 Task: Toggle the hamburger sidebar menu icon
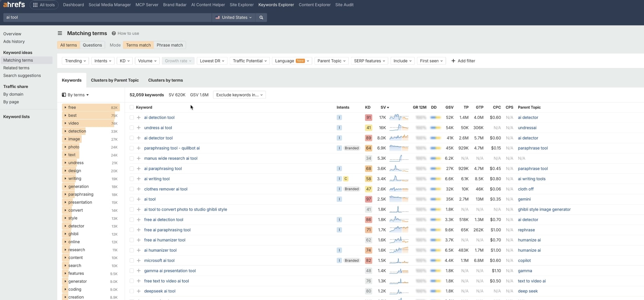pos(60,33)
